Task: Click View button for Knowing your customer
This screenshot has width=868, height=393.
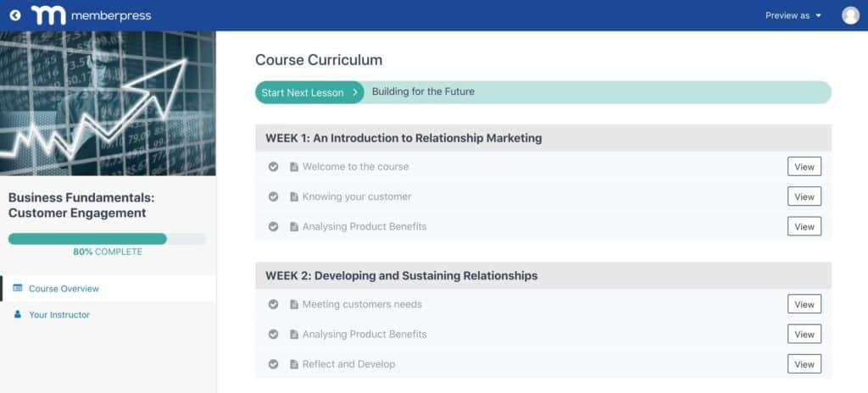Action: (x=804, y=196)
